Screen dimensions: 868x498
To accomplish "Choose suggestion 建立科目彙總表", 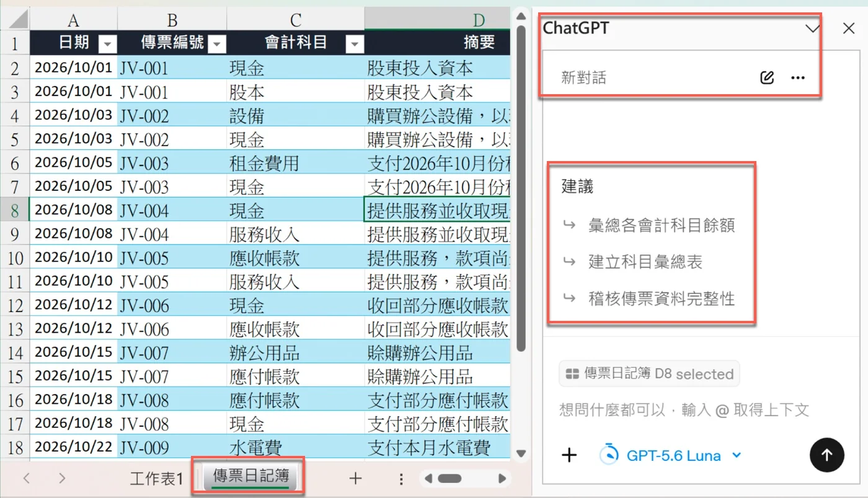I will click(645, 262).
